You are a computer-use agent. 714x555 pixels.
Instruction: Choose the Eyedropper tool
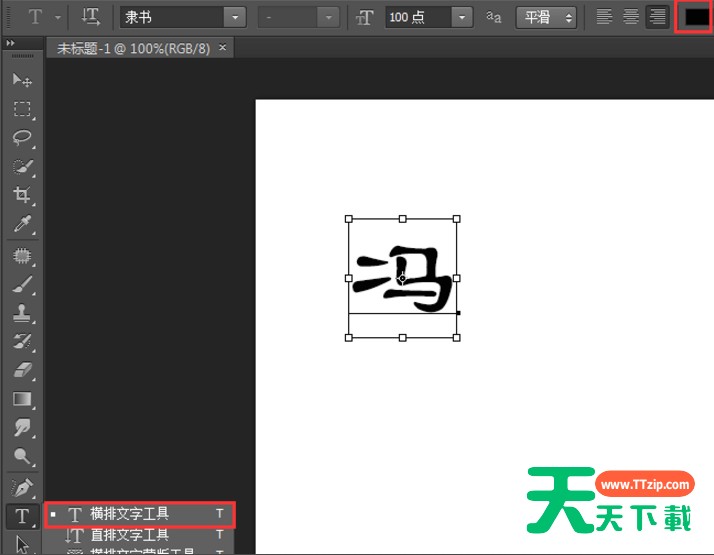pyautogui.click(x=22, y=224)
